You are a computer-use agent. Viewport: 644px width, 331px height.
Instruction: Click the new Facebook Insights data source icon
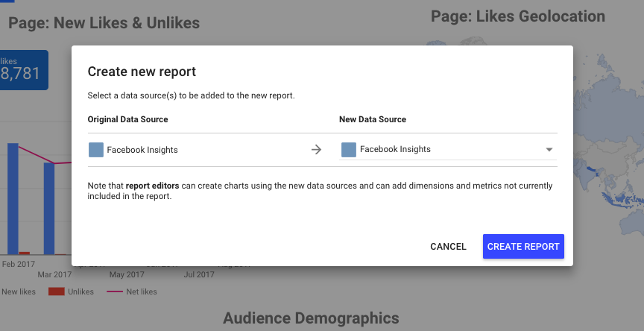(x=348, y=150)
